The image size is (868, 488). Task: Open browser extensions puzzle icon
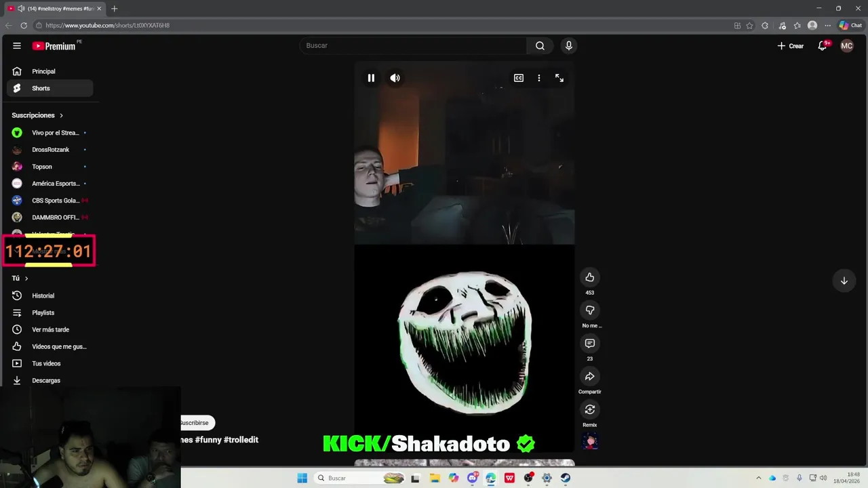click(765, 26)
